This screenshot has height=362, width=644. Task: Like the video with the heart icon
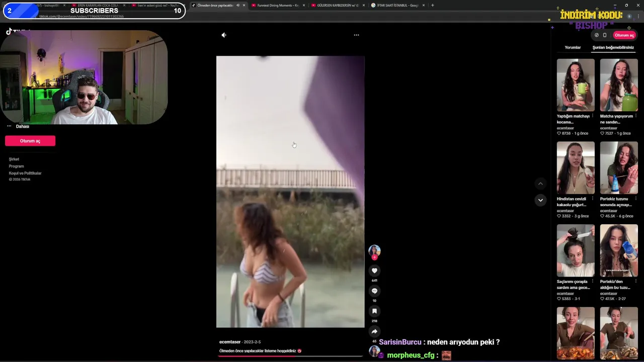click(x=374, y=270)
